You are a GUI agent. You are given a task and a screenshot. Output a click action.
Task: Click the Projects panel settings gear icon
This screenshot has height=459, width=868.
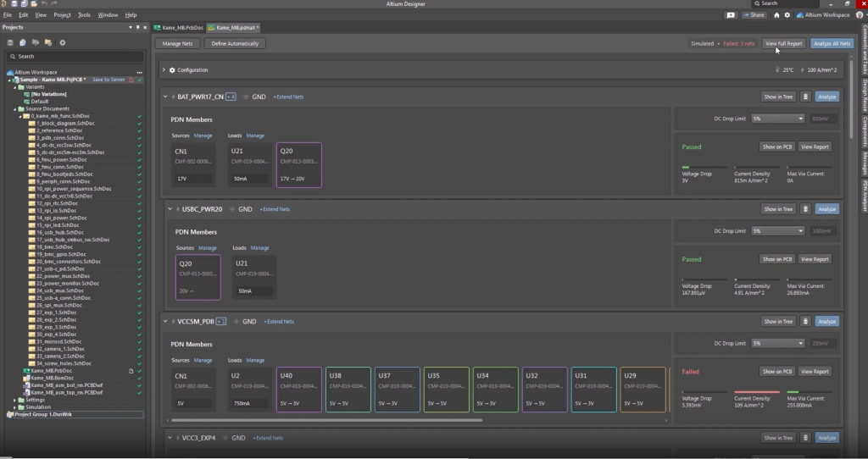tap(62, 42)
